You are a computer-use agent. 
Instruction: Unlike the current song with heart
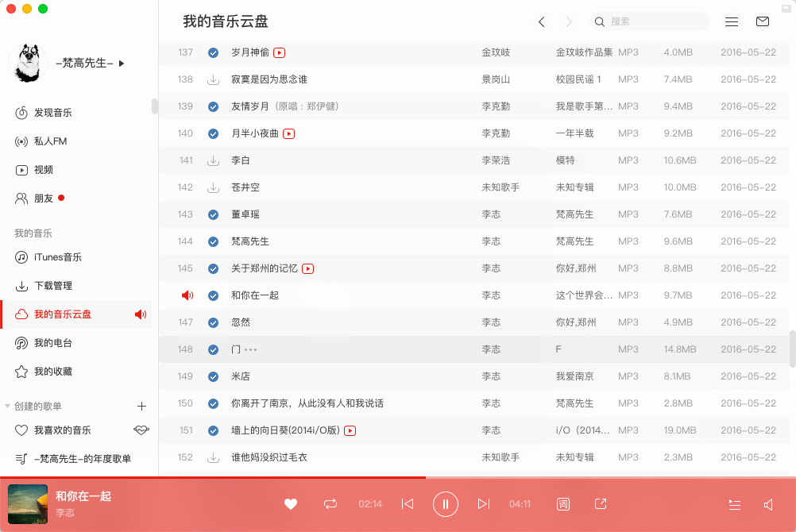click(291, 504)
